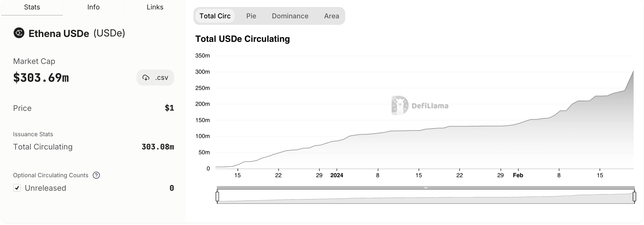Click the cloud download icon
The width and height of the screenshot is (644, 225).
(x=146, y=78)
